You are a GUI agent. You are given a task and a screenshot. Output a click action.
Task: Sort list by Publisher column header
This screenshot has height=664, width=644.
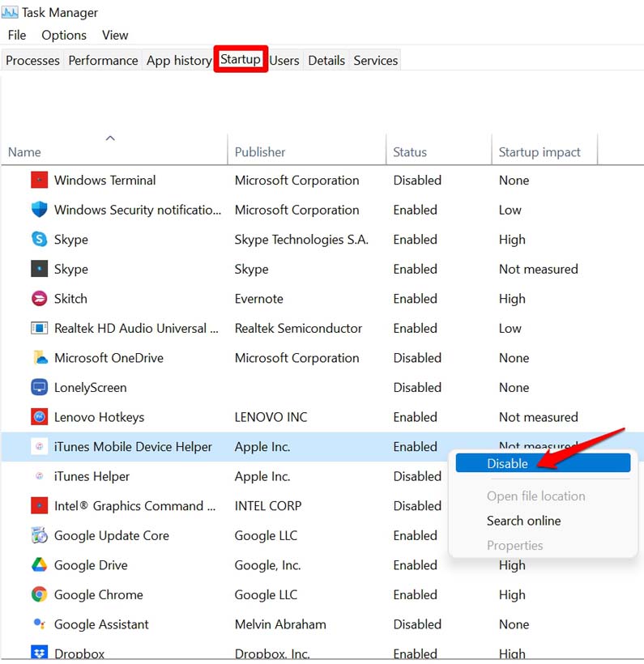coord(260,152)
